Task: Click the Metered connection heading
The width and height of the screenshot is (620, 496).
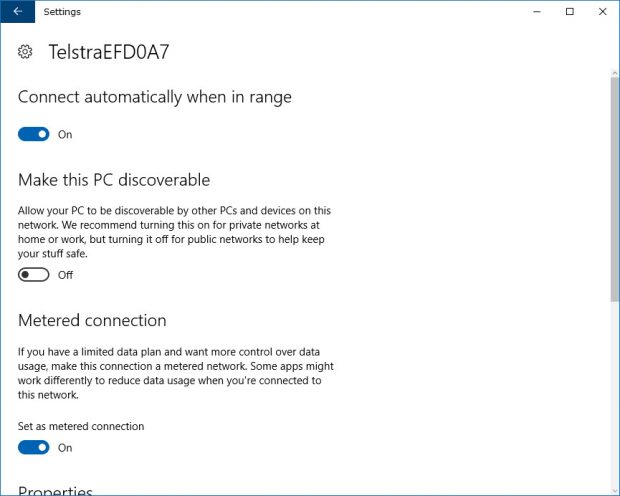Action: [92, 321]
